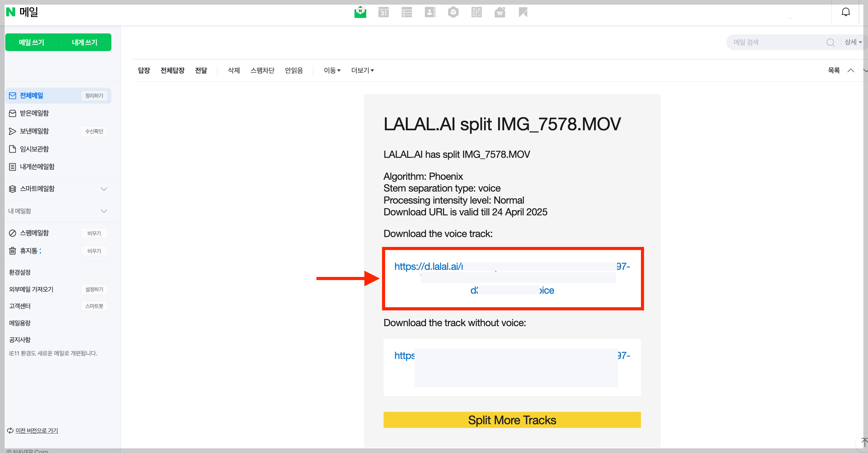The width and height of the screenshot is (868, 453).
Task: Open the bookmark flag icon in top bar
Action: tap(523, 12)
